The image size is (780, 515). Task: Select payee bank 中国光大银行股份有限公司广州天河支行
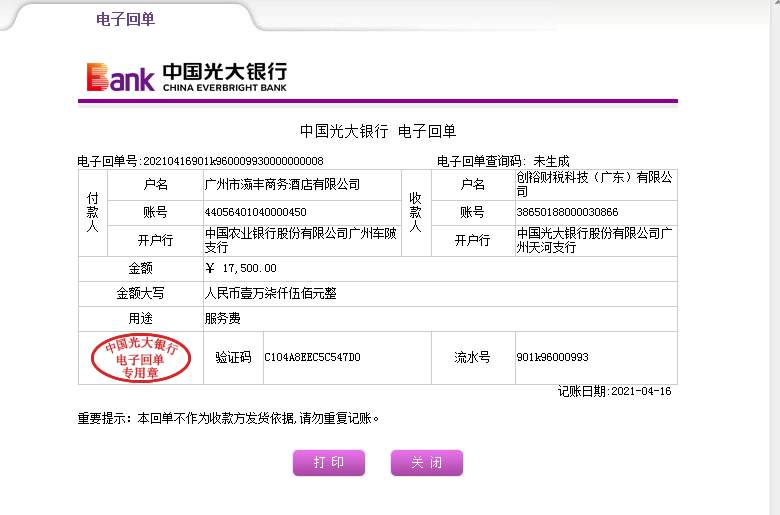[594, 240]
